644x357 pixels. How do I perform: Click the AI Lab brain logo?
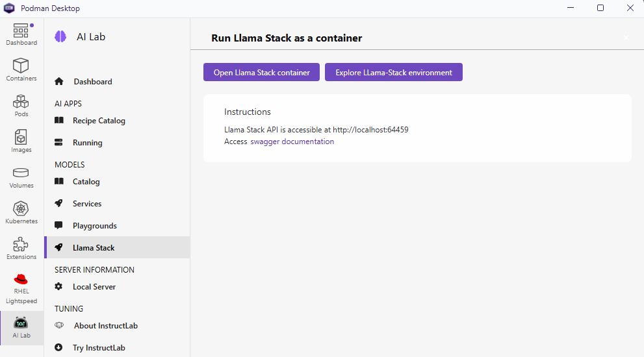point(60,37)
